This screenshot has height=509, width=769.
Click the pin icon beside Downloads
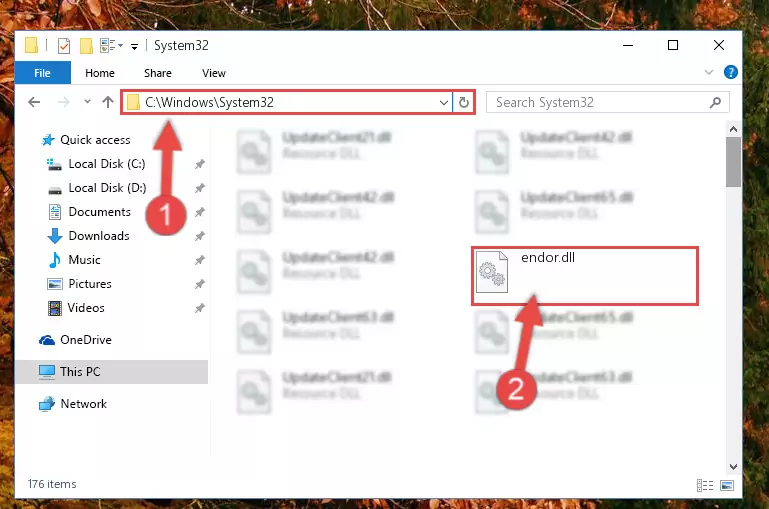coord(200,236)
